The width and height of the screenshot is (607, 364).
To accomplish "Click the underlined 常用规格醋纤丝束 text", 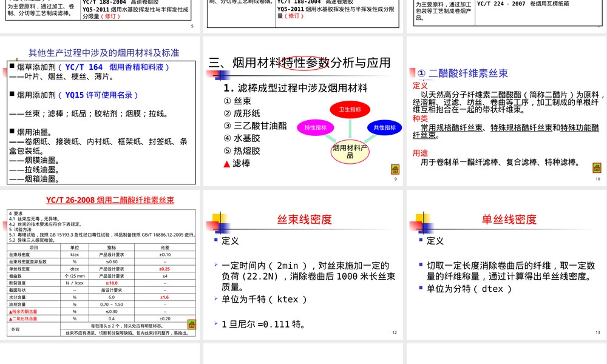I will click(x=452, y=127).
